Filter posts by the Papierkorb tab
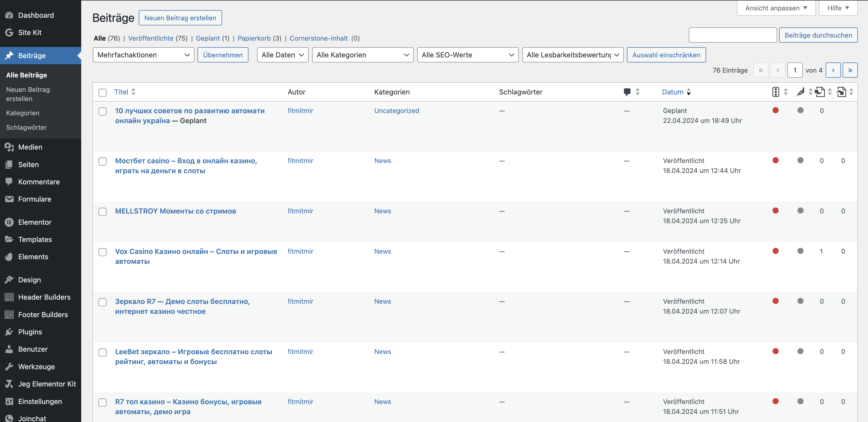This screenshot has width=868, height=422. tap(254, 38)
